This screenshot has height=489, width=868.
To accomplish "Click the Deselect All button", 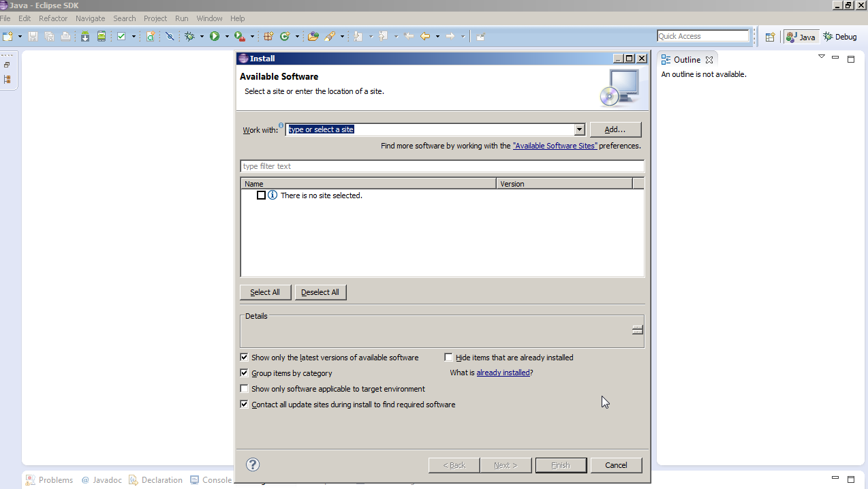I will [320, 292].
